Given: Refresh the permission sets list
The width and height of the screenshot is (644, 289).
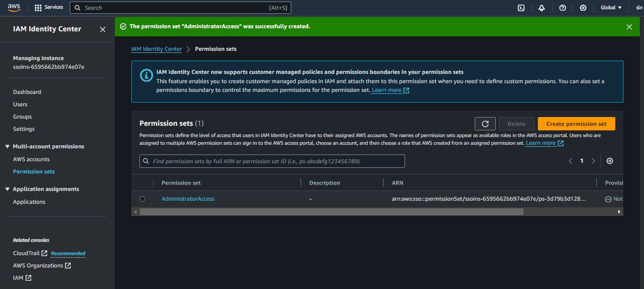Looking at the screenshot, I should 485,124.
